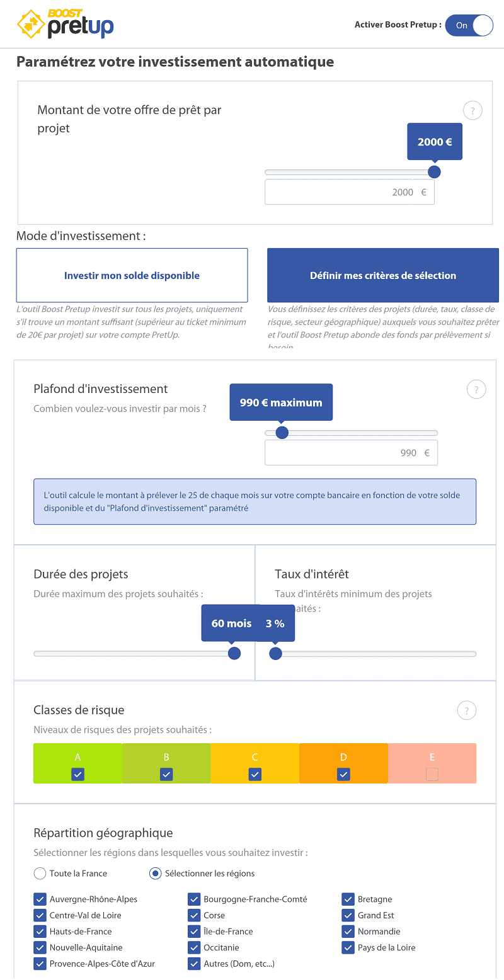Click the 60 mois duration slider handle
The height and width of the screenshot is (980, 504).
[x=234, y=653]
